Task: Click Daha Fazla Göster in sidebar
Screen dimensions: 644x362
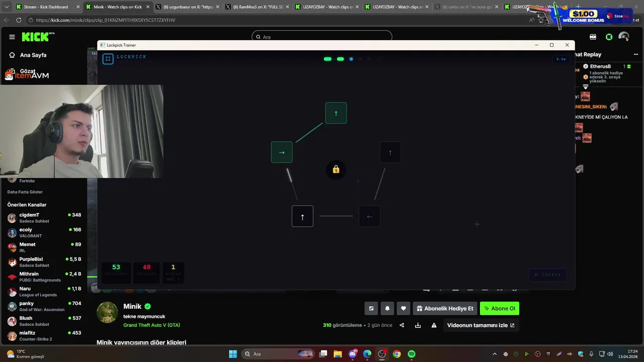Action: (x=25, y=192)
